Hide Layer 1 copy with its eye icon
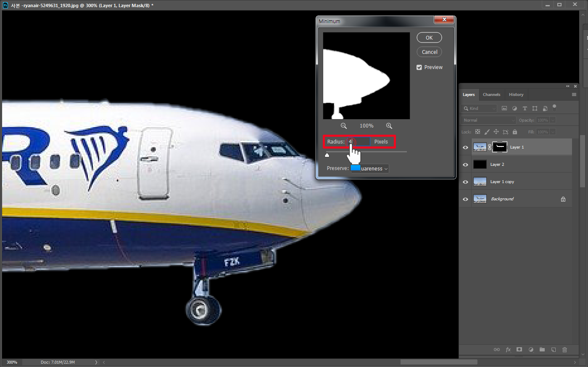Image resolution: width=588 pixels, height=367 pixels. click(465, 182)
